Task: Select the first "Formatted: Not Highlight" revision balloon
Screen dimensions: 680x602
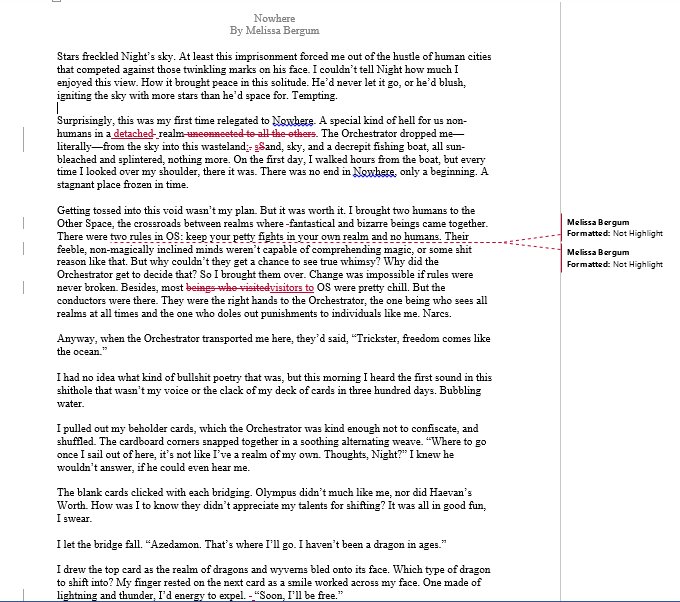Action: [x=615, y=228]
